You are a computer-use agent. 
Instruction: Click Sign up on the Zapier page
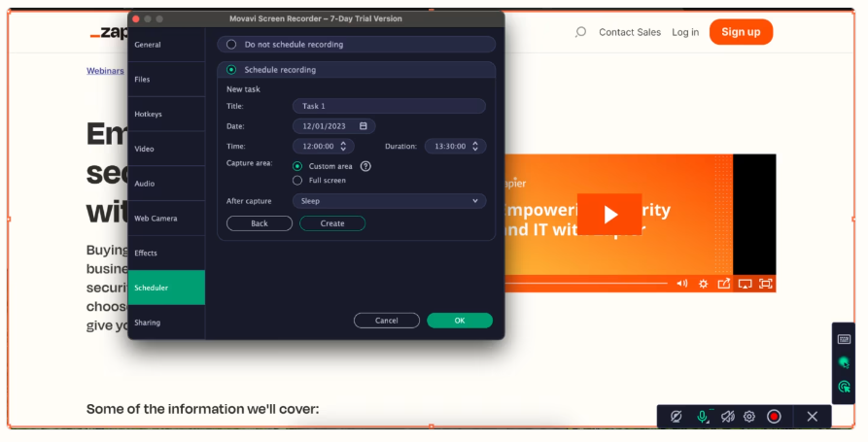click(x=741, y=32)
